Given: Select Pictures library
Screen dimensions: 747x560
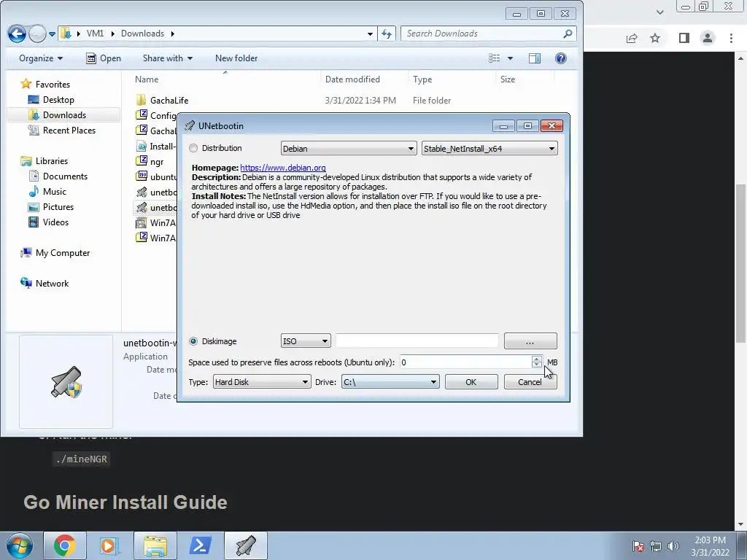Looking at the screenshot, I should (58, 206).
